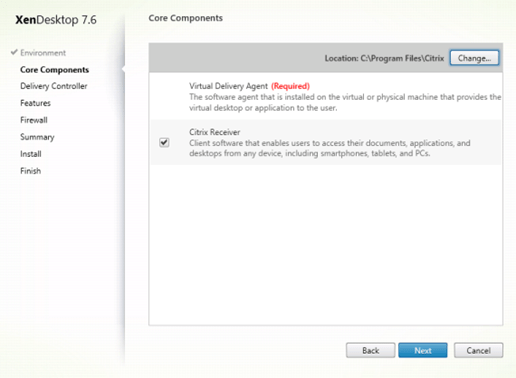Select the Finish step in sidebar

tap(30, 171)
